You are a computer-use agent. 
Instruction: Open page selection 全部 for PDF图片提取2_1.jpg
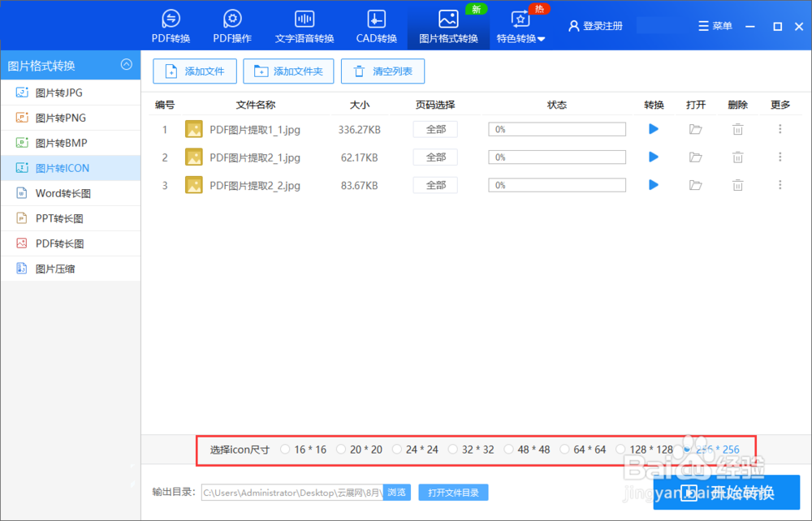pos(435,157)
